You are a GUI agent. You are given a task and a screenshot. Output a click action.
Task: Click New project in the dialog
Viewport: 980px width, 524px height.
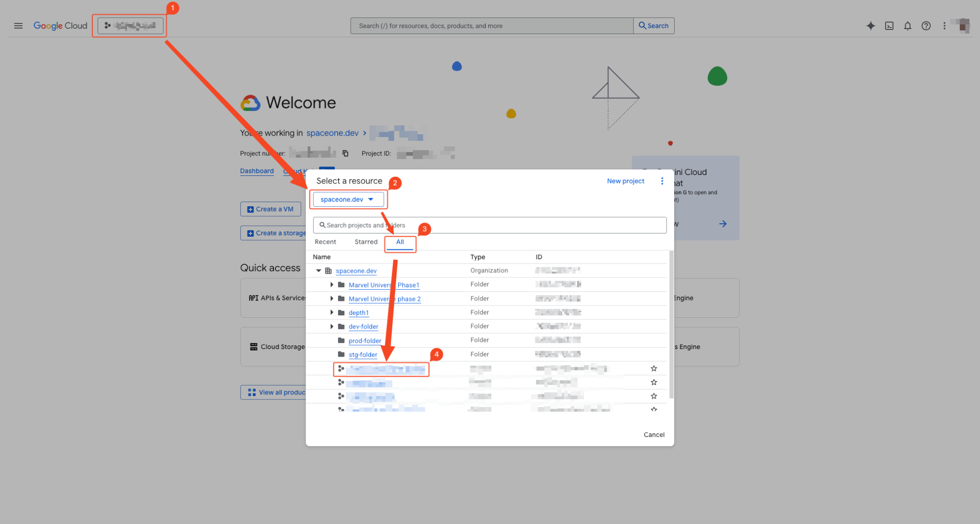pos(625,181)
